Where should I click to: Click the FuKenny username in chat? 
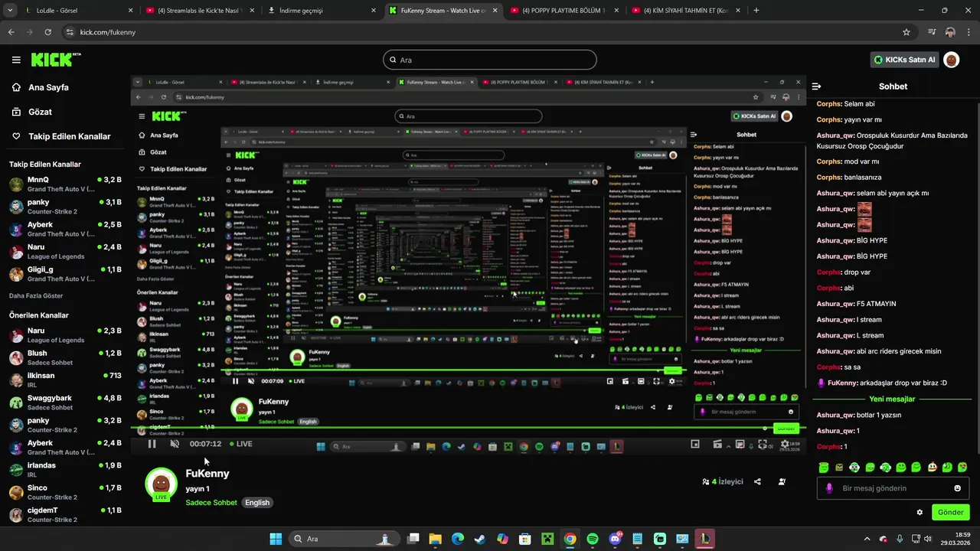coord(841,383)
